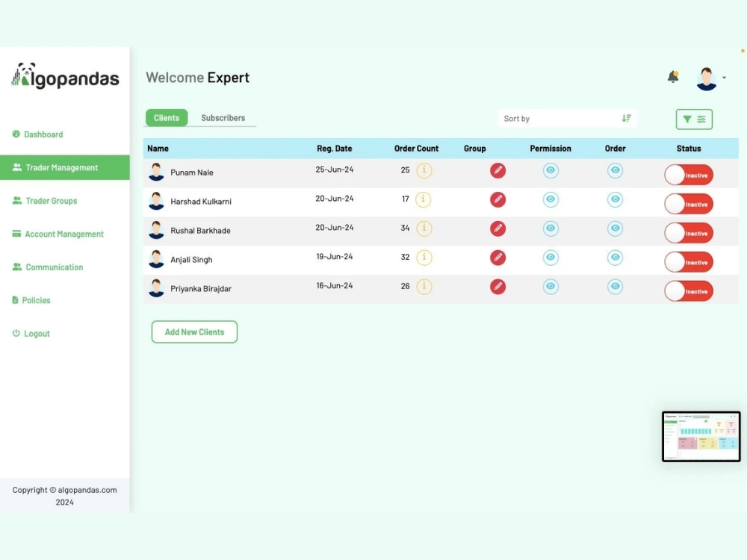Open info icon for Punam Nale order count
747x560 pixels.
click(x=424, y=170)
